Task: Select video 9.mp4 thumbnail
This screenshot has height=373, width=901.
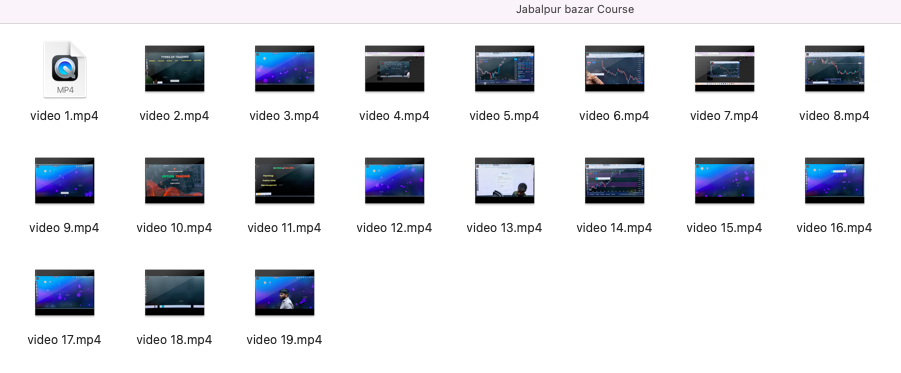Action: [64, 180]
